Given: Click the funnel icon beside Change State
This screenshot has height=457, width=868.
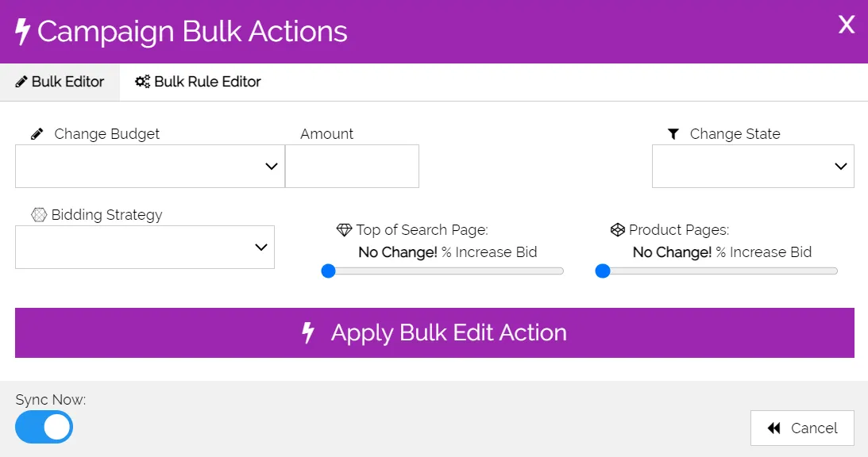Looking at the screenshot, I should click(673, 134).
